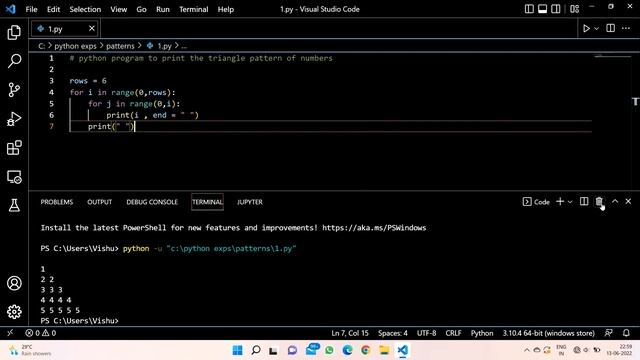Change file encoding UTF-8
Image resolution: width=640 pixels, height=360 pixels.
(426, 333)
